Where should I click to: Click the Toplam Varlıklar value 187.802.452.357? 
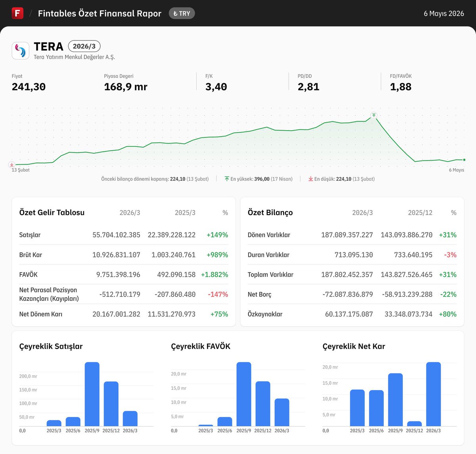(x=347, y=275)
